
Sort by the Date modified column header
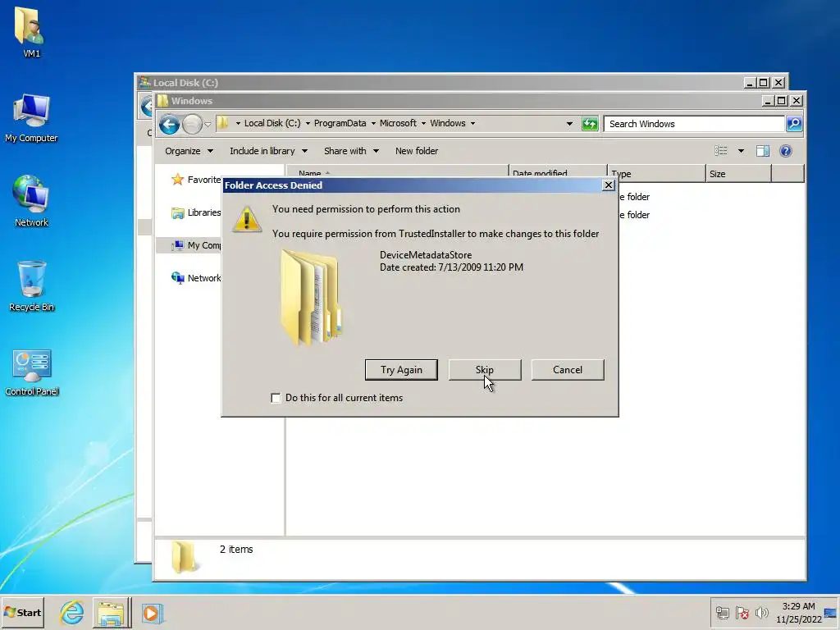tap(558, 174)
